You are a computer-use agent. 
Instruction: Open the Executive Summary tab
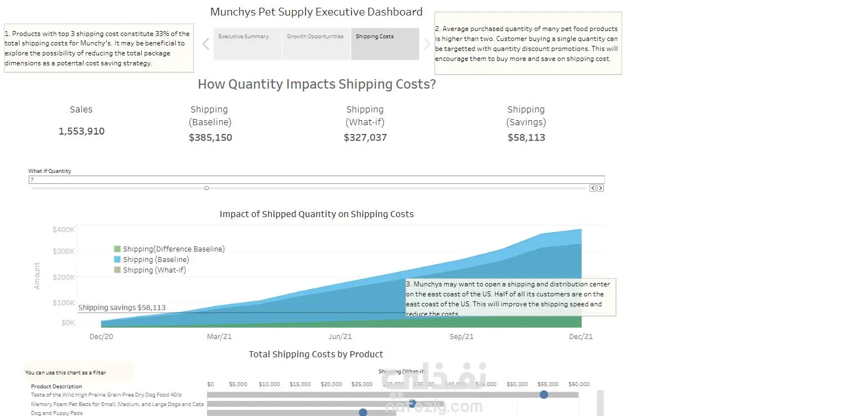(247, 44)
